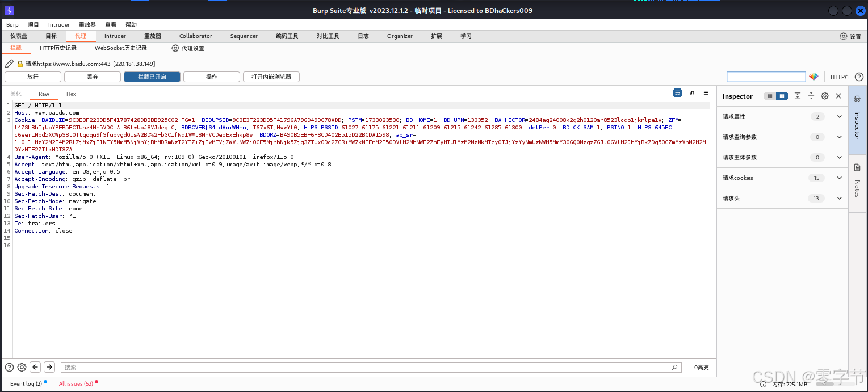Open the Intruder menu in menu bar
868x392 pixels.
click(x=59, y=25)
